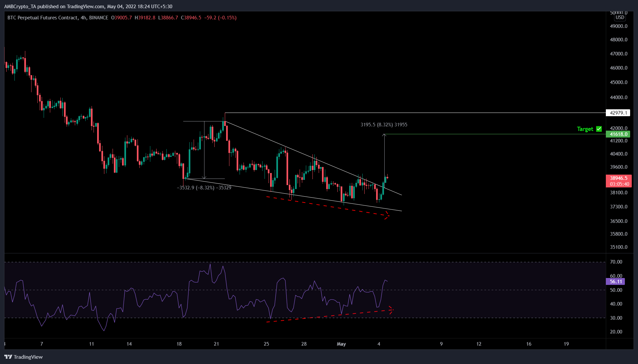Click the open value O39005.7
This screenshot has height=364, width=638.
pyautogui.click(x=121, y=18)
